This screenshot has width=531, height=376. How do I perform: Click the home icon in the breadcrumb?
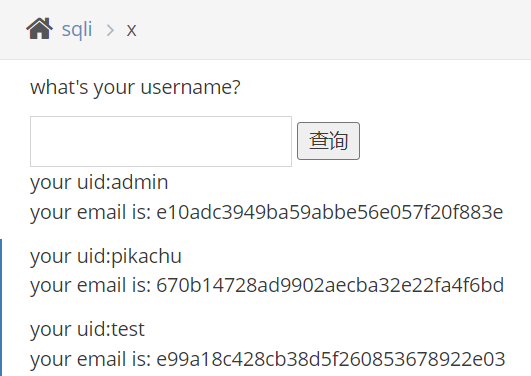point(39,29)
